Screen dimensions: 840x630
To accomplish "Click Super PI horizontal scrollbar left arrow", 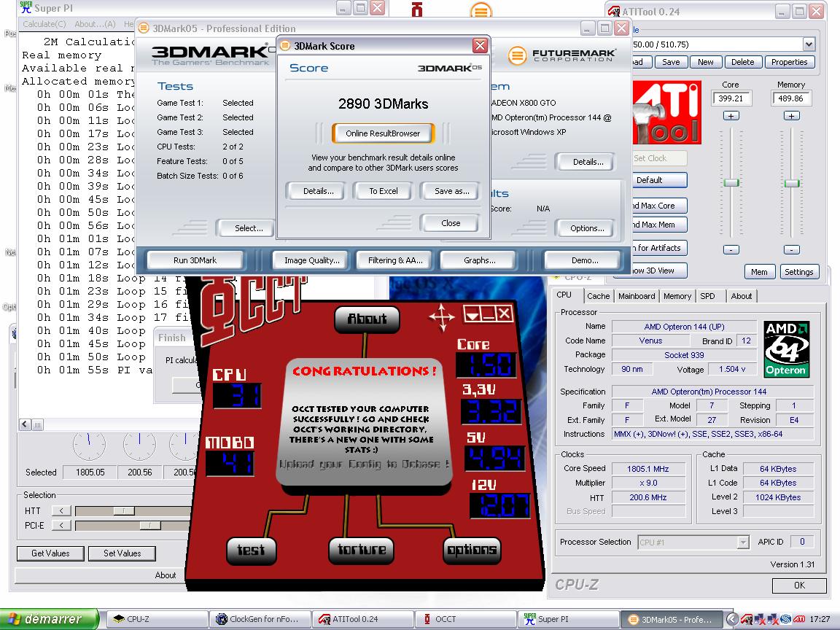I will (x=26, y=424).
